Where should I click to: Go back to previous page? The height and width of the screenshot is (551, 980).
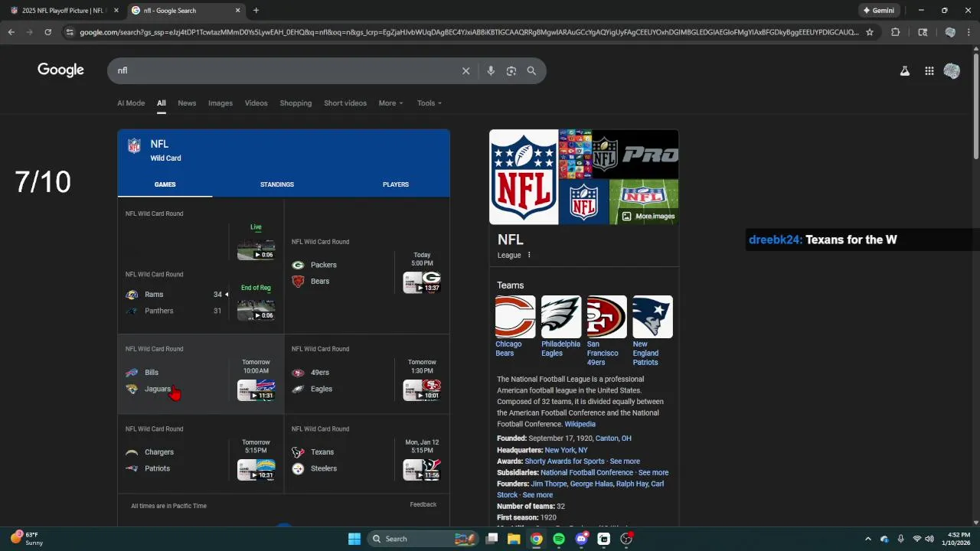(x=11, y=32)
